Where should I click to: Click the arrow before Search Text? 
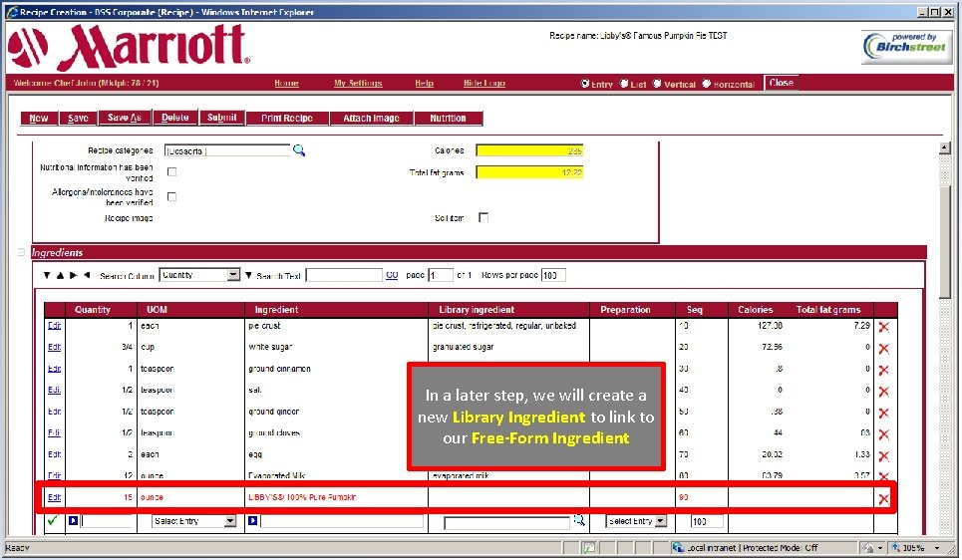click(248, 275)
